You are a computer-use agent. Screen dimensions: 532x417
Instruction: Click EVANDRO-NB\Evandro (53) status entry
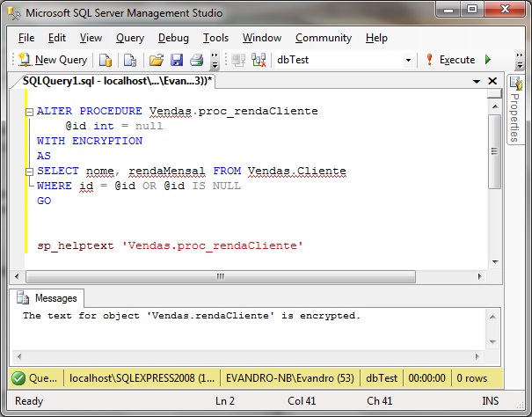(x=290, y=378)
